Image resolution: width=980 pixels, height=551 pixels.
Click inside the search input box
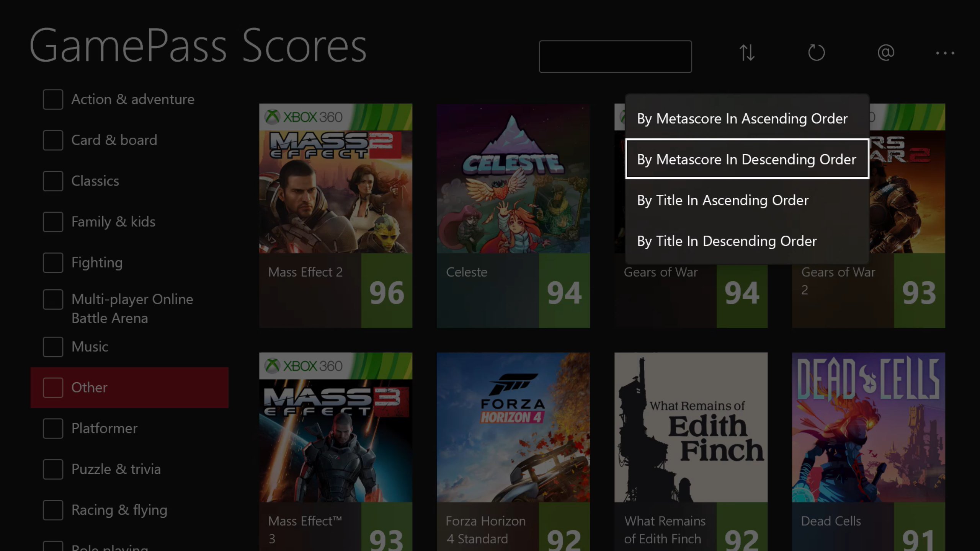coord(615,56)
